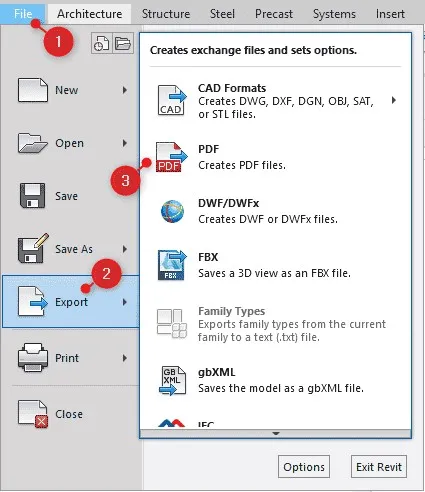Screen dimensions: 425x492
Task: Switch to the Precast tab
Action: pos(274,14)
